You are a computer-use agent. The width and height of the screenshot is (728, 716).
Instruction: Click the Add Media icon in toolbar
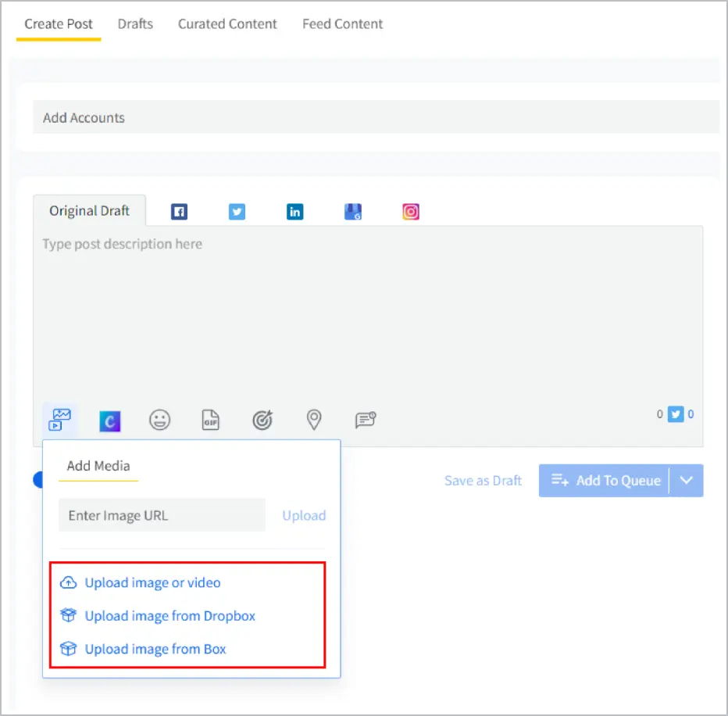(x=60, y=420)
